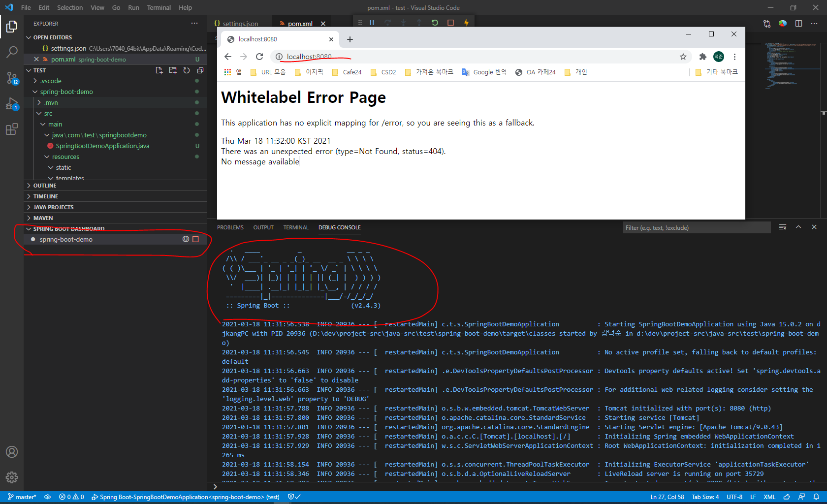Collapse the spring-boot-demo folder in tree

click(x=66, y=92)
